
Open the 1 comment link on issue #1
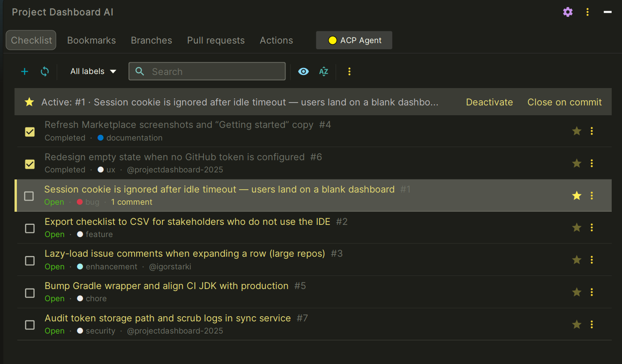132,202
